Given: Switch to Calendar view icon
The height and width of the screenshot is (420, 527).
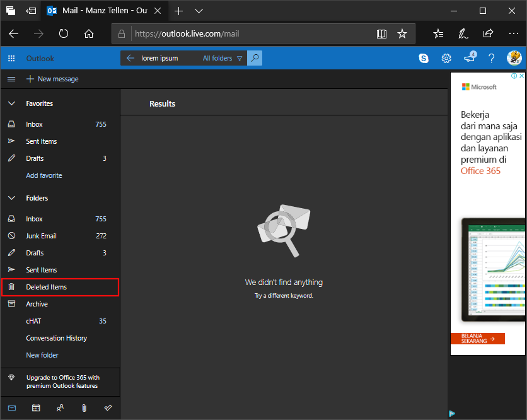Looking at the screenshot, I should click(x=36, y=408).
